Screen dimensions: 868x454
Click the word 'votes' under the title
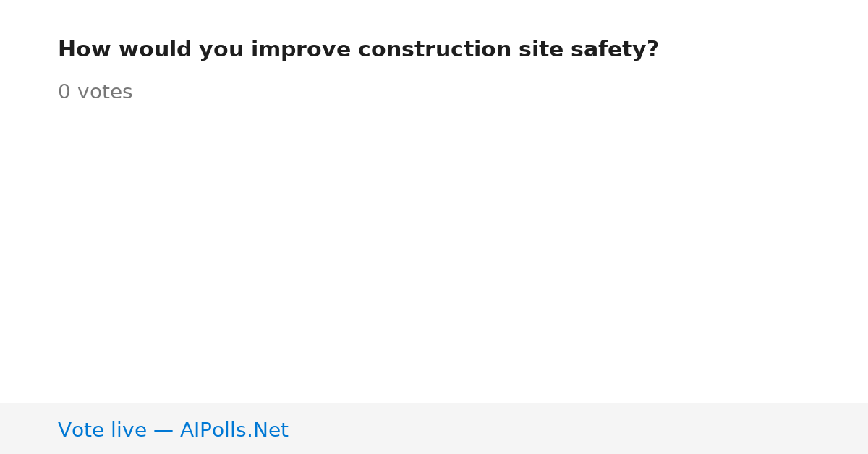tap(105, 93)
